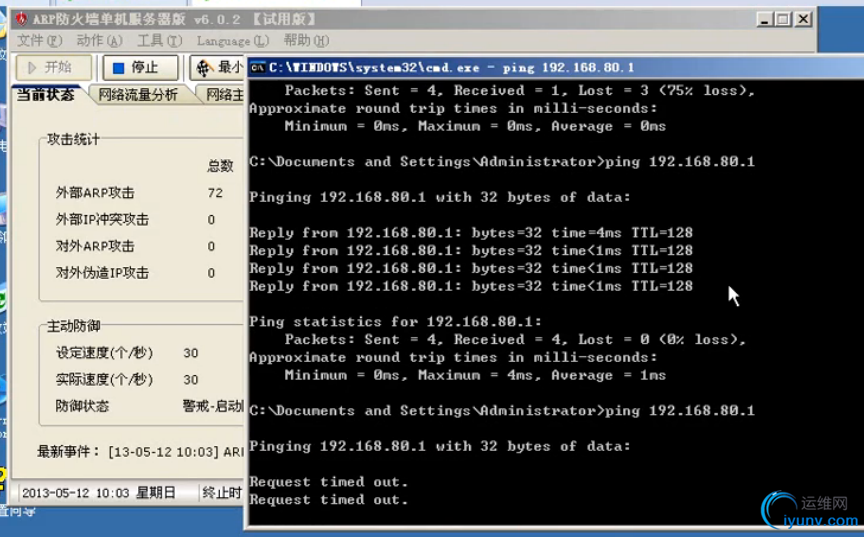Click the 'Ping statistics for 192.168.80.1:' line
864x537 pixels.
point(395,322)
